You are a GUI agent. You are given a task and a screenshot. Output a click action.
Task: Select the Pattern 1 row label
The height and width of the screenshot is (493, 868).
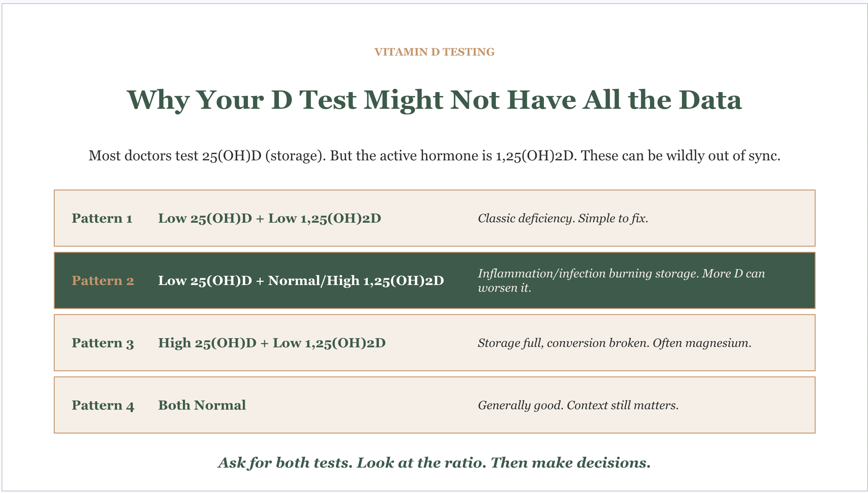pos(102,218)
